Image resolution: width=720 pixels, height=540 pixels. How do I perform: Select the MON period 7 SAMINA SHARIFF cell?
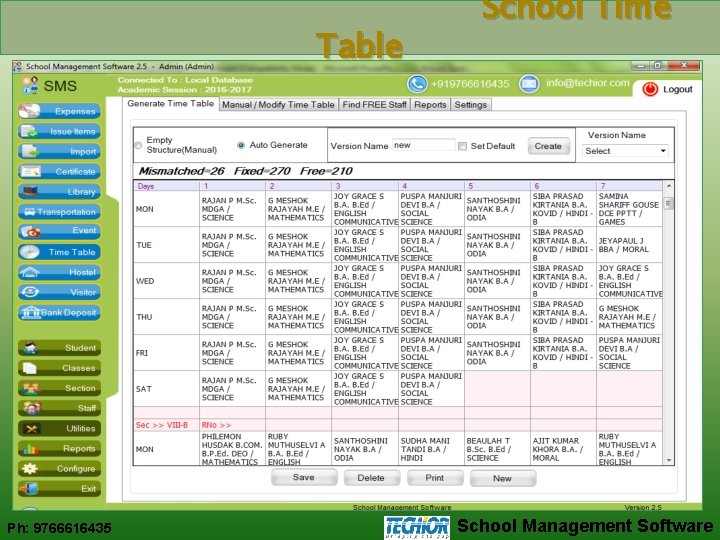629,209
